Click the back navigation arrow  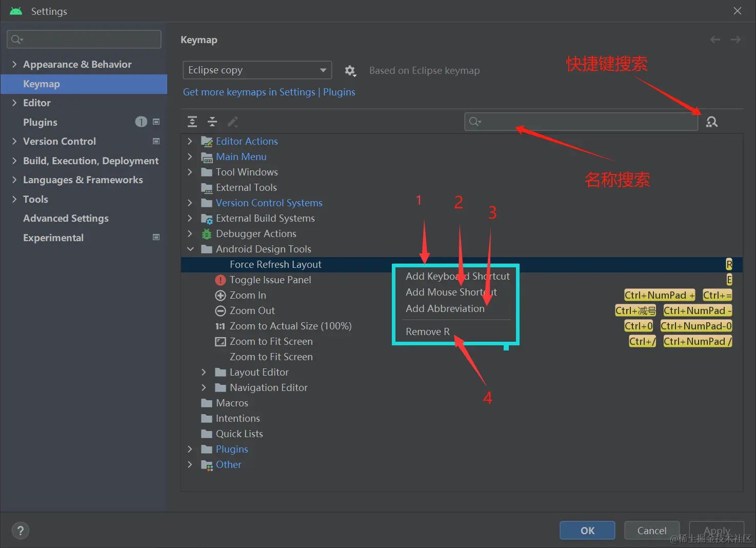[x=715, y=40]
